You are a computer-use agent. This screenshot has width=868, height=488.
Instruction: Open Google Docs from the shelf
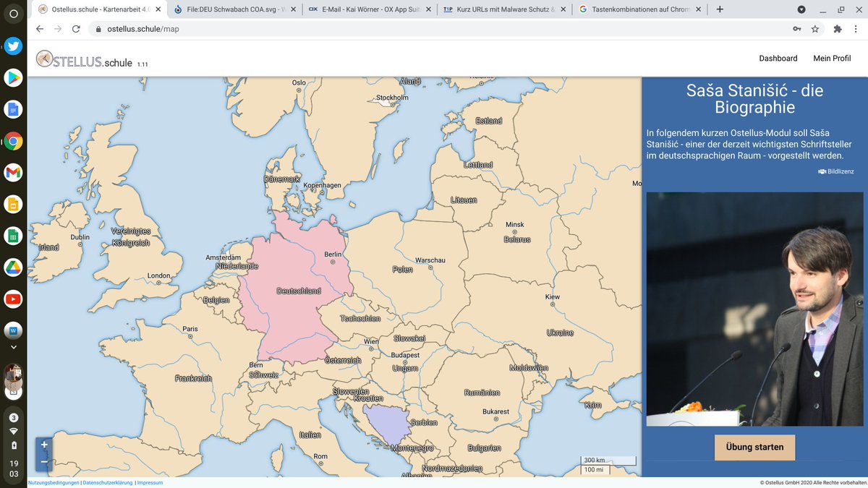13,109
